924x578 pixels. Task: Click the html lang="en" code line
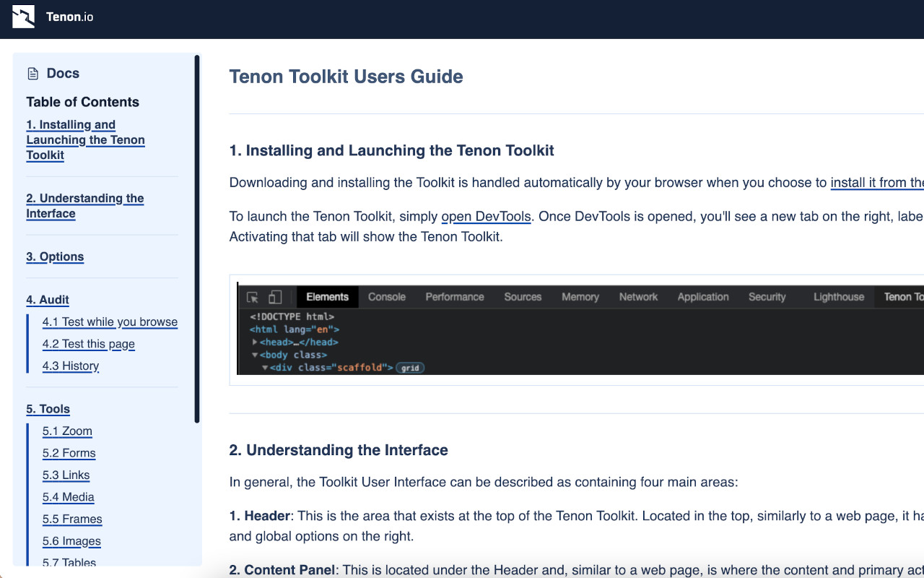[x=295, y=329]
